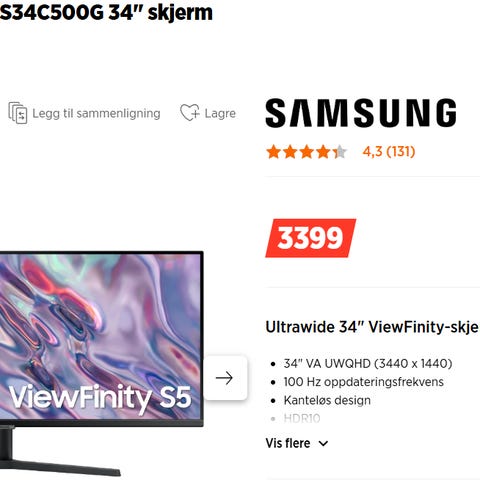Click the S34C500G 34" skjerm title

pos(106,12)
